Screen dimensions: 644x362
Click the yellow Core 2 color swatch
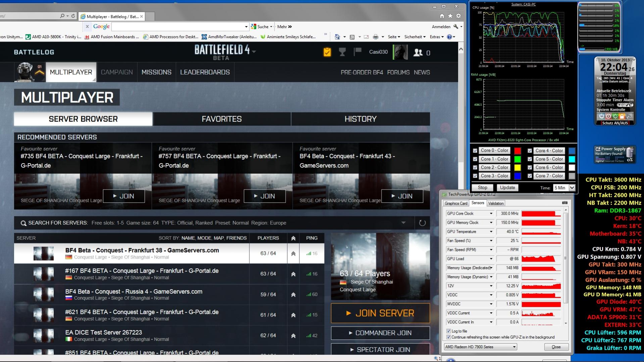pyautogui.click(x=517, y=167)
